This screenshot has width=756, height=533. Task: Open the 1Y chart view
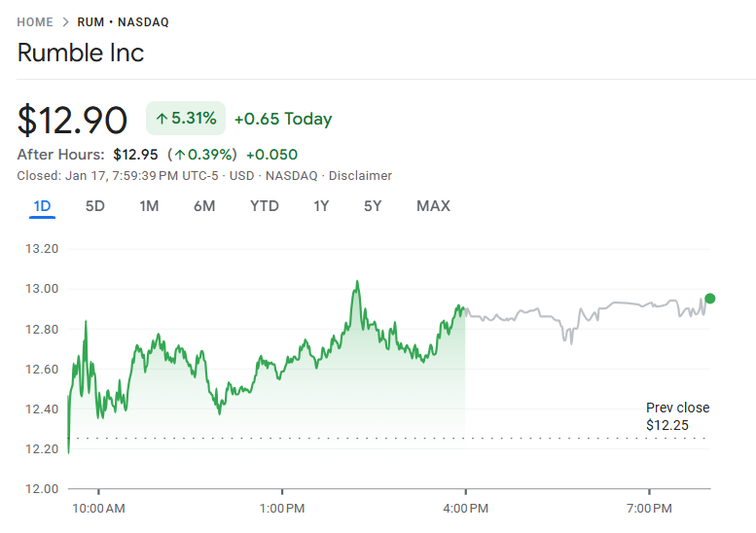(x=321, y=206)
